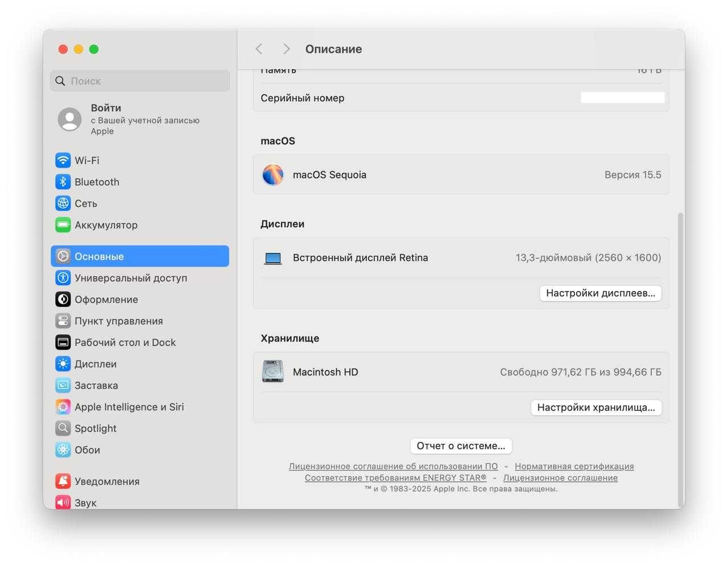Open Настройки дисплеев button
Viewport: 728px width, 566px height.
point(601,293)
